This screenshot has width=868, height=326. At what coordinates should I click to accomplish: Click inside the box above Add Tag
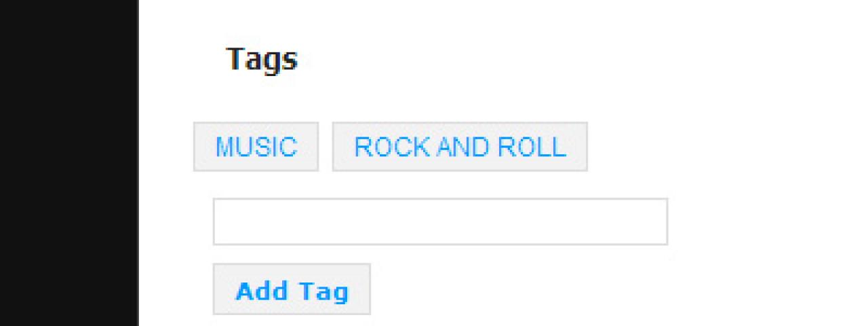440,221
